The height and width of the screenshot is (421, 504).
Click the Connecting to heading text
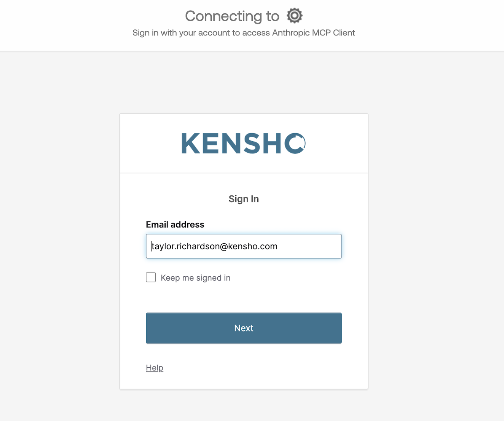232,16
